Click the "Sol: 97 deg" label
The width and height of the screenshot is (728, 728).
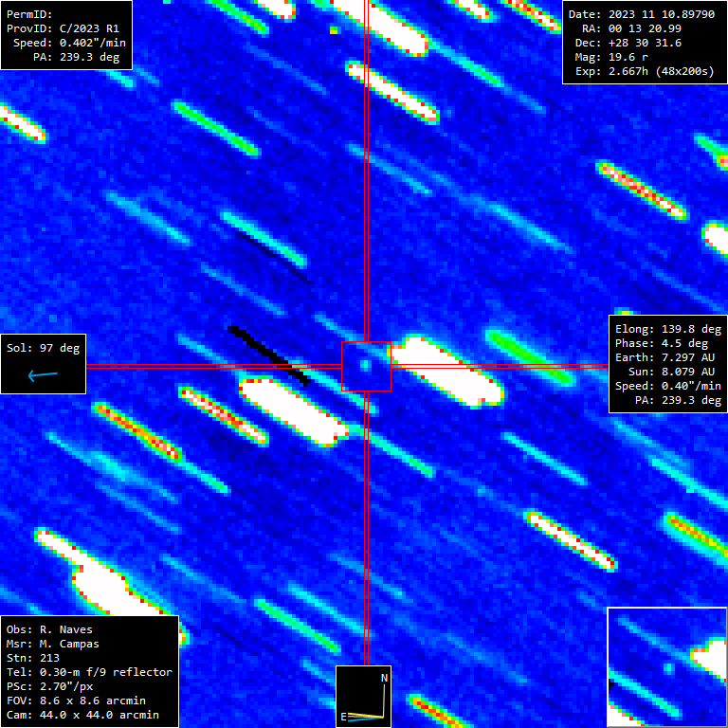click(44, 348)
